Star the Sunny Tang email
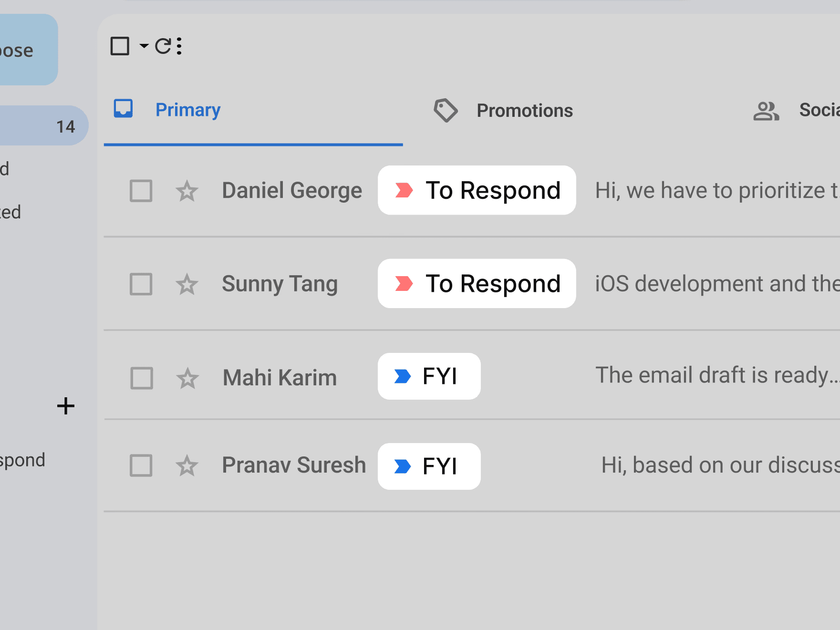 [187, 285]
